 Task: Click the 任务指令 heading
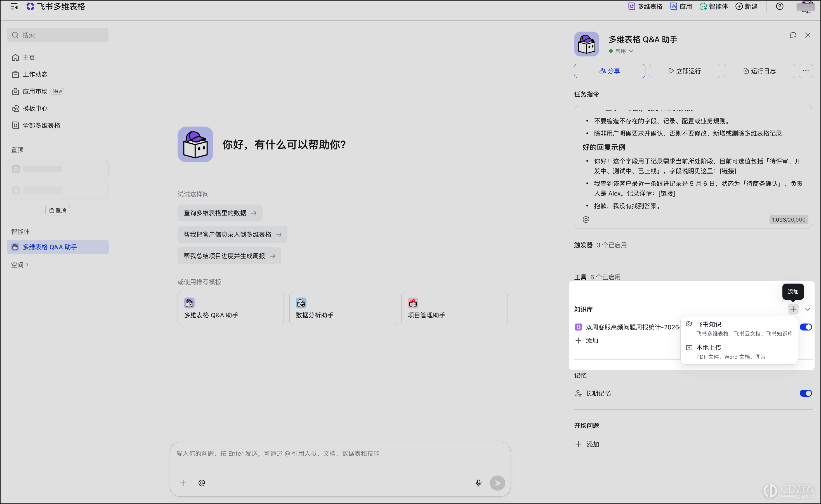[x=586, y=94]
